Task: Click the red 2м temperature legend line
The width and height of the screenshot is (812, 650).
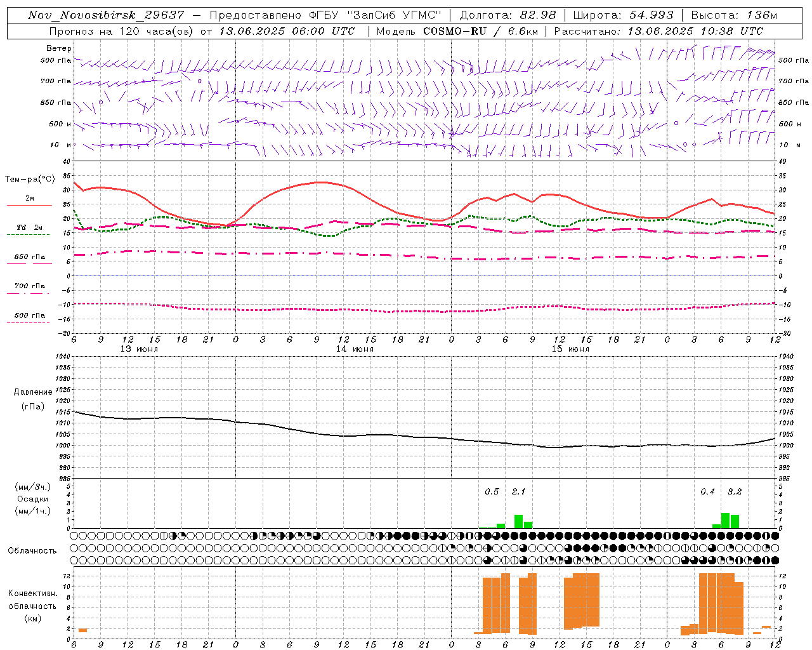Action: (x=29, y=205)
